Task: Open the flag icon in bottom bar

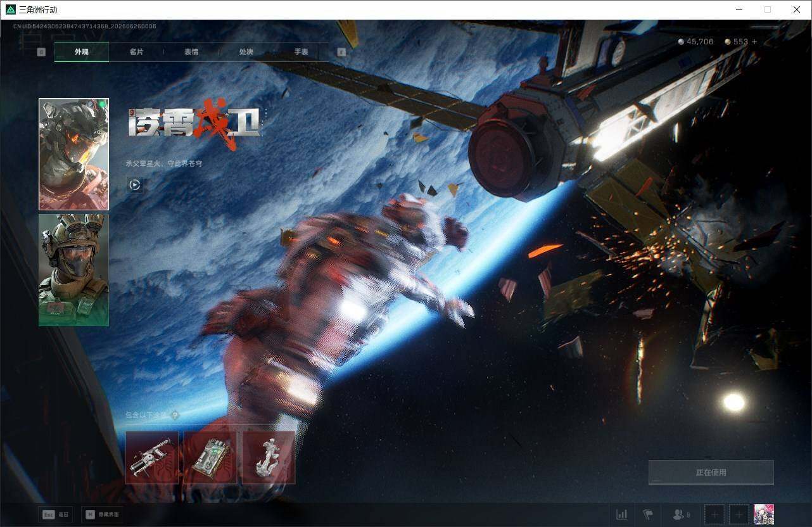Action: (x=647, y=514)
